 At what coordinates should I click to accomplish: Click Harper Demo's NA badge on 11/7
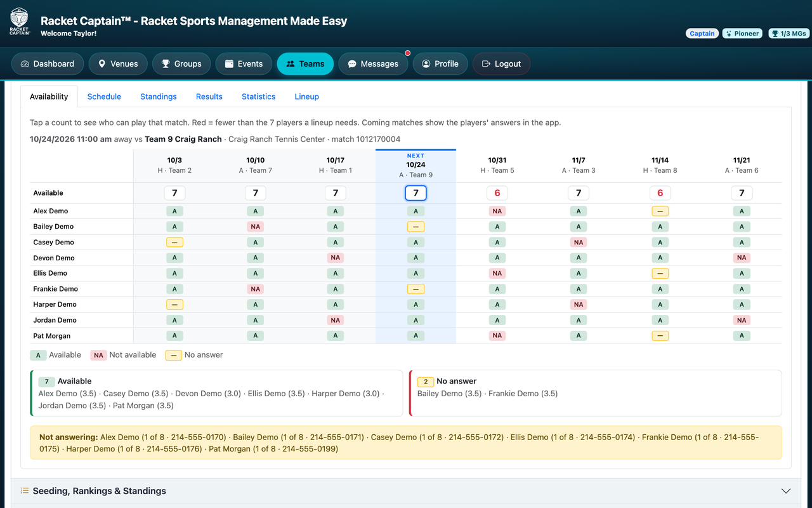click(x=579, y=305)
